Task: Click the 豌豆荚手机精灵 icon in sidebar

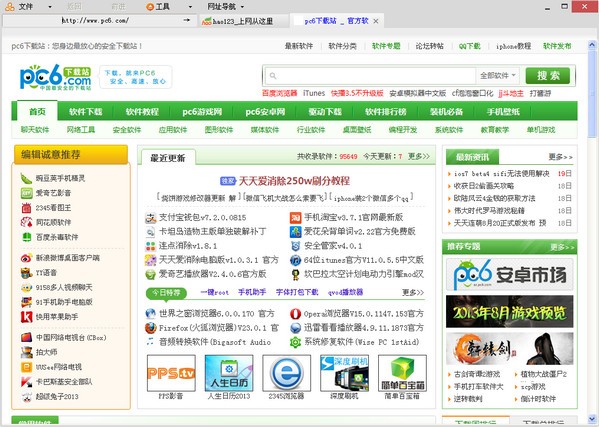Action: tap(26, 178)
